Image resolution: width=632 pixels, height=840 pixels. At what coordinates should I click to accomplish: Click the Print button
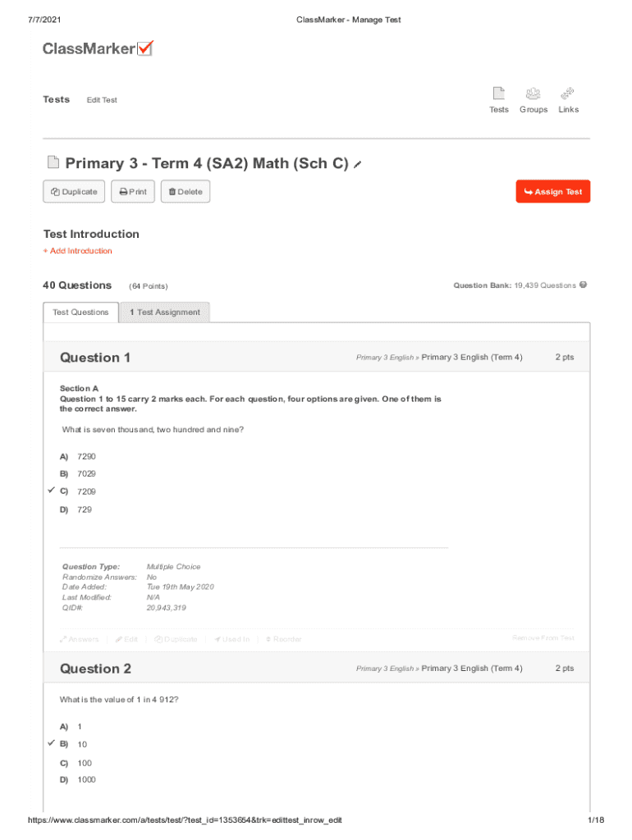tap(133, 192)
